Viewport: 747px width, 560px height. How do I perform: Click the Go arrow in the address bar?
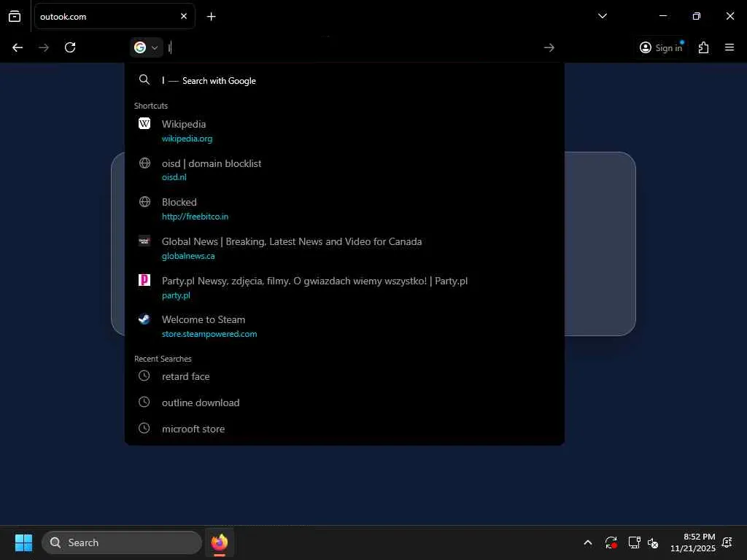click(x=549, y=47)
